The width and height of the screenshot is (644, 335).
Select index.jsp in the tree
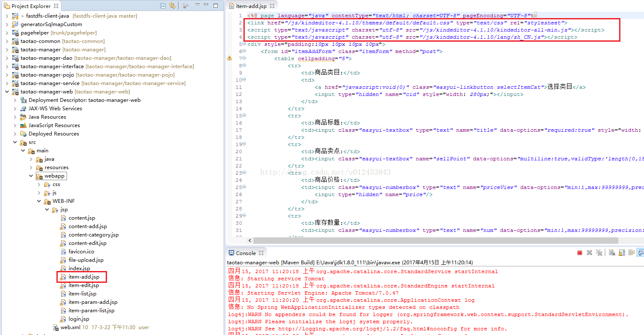point(79,269)
